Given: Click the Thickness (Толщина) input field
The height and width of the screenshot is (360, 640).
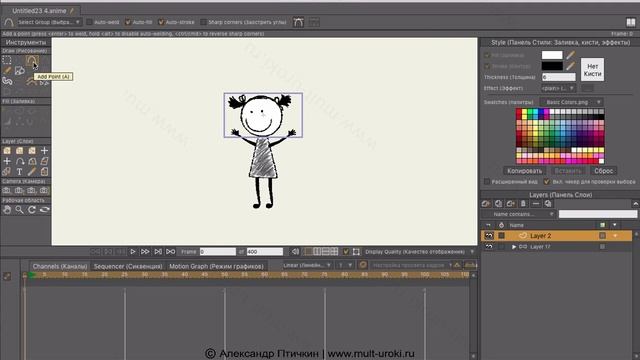Looking at the screenshot, I should [558, 77].
